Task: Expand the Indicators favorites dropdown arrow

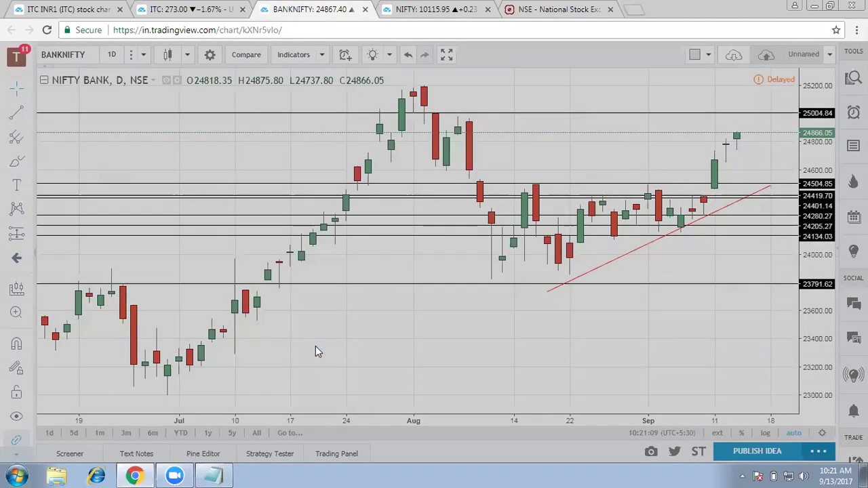Action: (322, 55)
